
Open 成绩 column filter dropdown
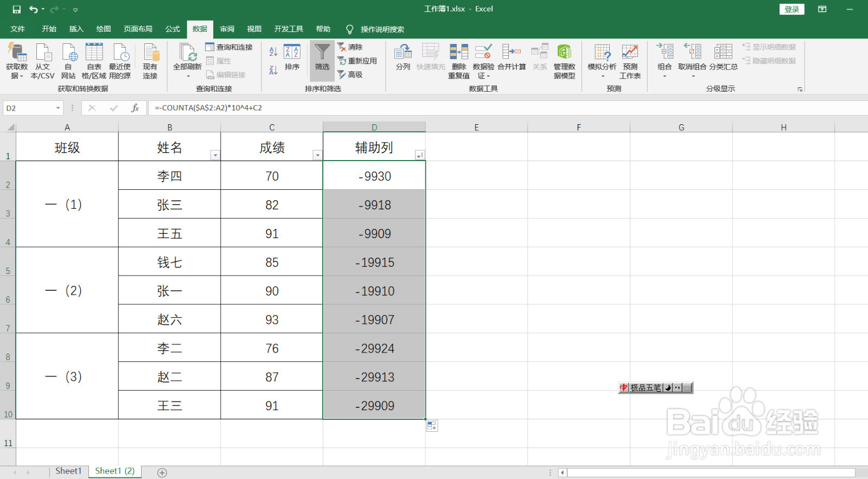coord(317,156)
